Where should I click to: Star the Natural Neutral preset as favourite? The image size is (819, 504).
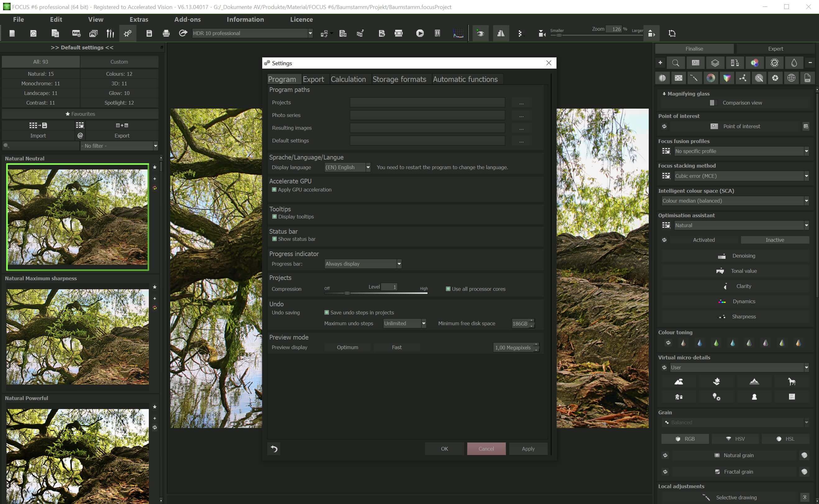coord(154,167)
